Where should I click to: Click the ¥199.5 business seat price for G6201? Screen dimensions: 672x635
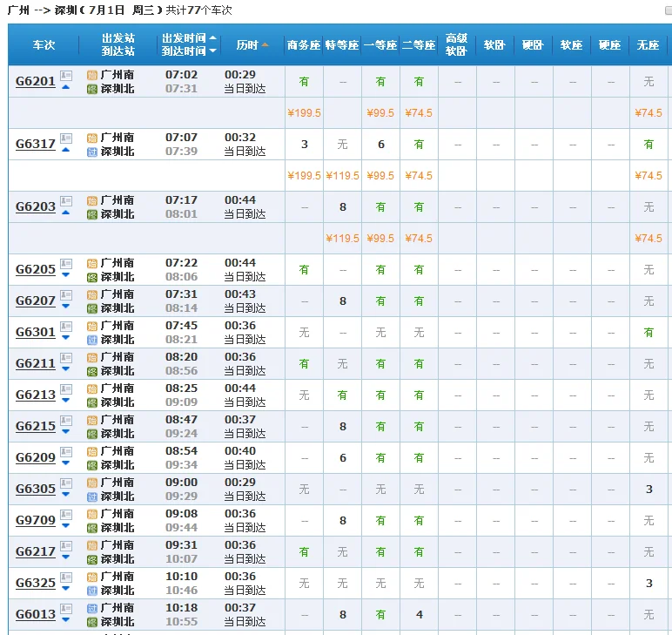(x=304, y=112)
